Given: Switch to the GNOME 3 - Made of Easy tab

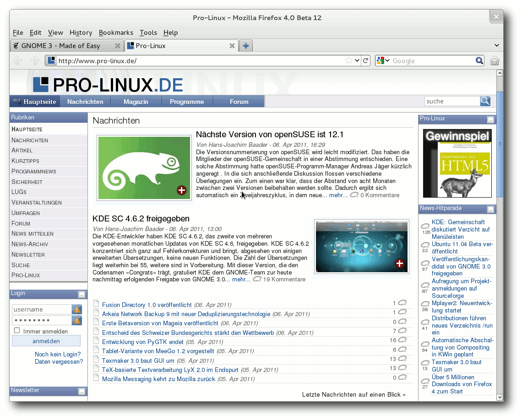Looking at the screenshot, I should [x=66, y=46].
